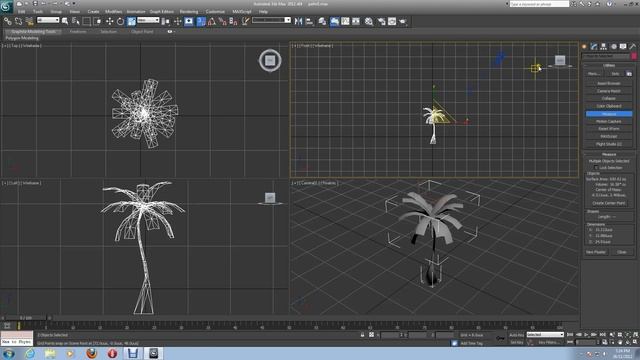This screenshot has width=640, height=360.
Task: Click the Reset XForm utility button
Action: pos(609,129)
